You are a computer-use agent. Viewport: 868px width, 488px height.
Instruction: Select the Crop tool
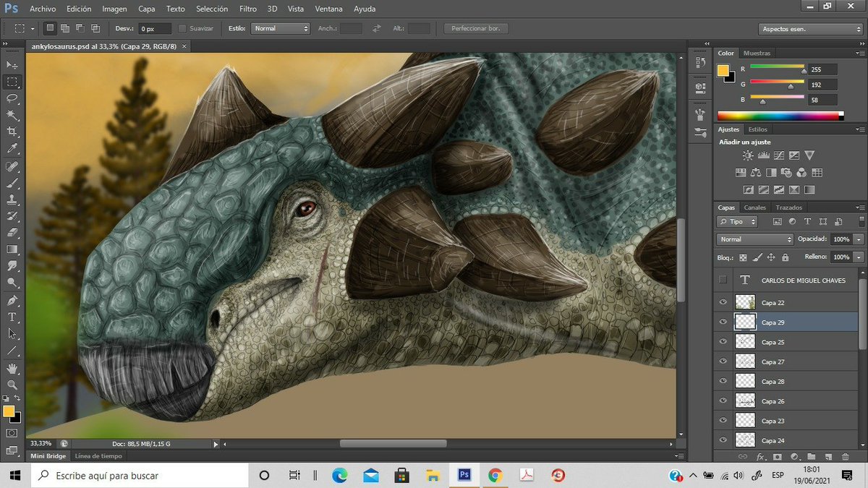pyautogui.click(x=12, y=132)
